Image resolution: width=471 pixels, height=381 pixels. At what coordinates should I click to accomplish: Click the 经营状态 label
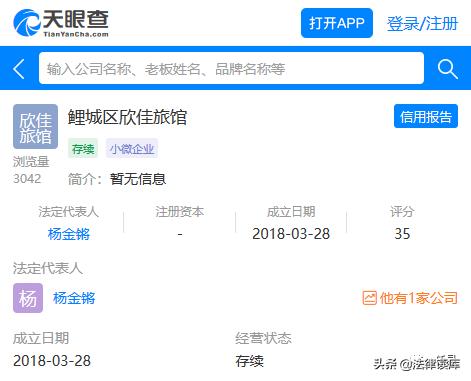click(x=263, y=338)
